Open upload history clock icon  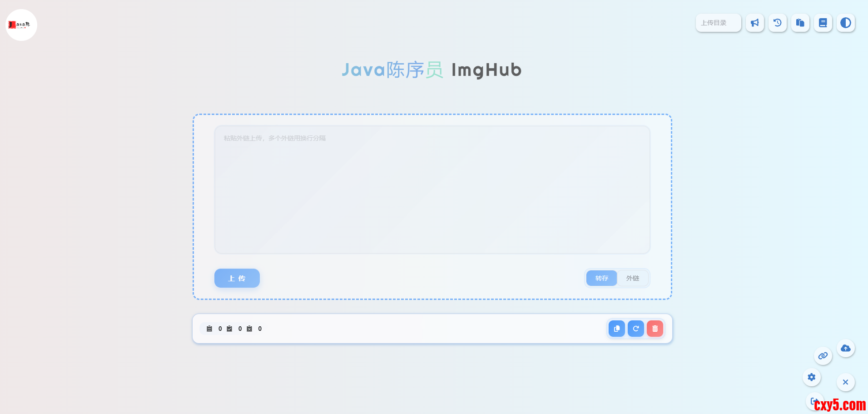pos(778,23)
